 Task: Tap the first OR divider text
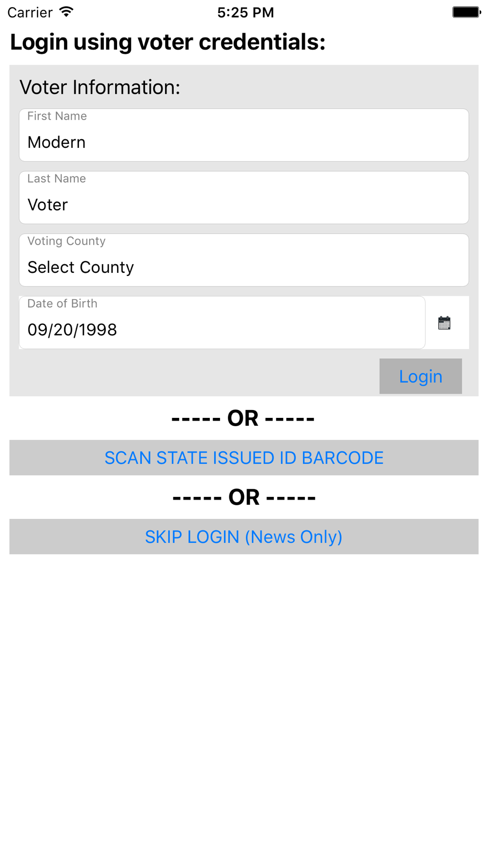click(x=243, y=418)
